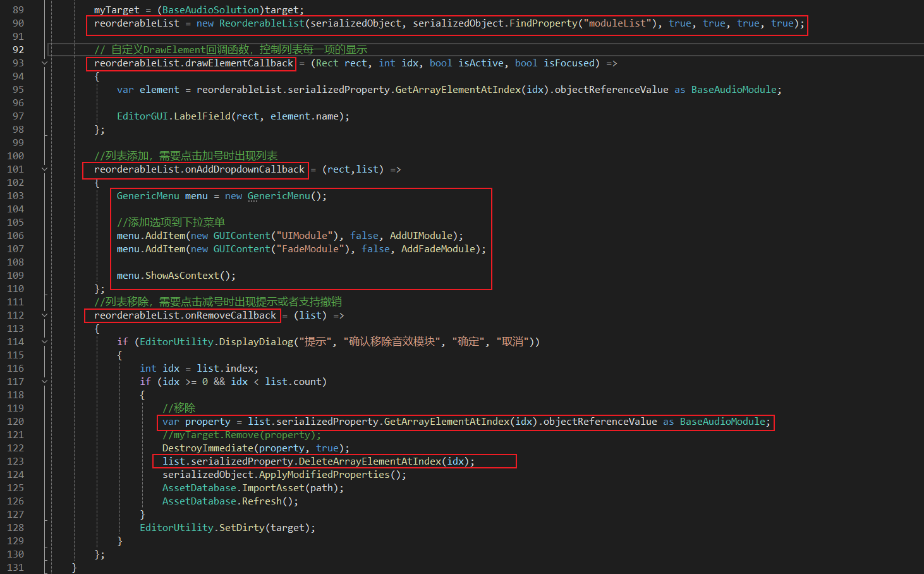Click the AddFadeModule callback argument
Viewport: 924px width, 574px height.
coord(438,249)
